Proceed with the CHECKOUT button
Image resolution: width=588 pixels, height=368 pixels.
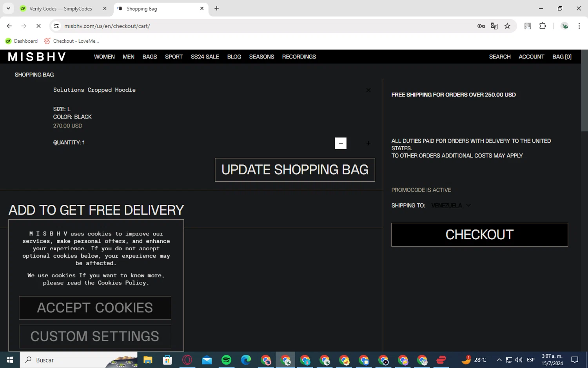tap(479, 235)
